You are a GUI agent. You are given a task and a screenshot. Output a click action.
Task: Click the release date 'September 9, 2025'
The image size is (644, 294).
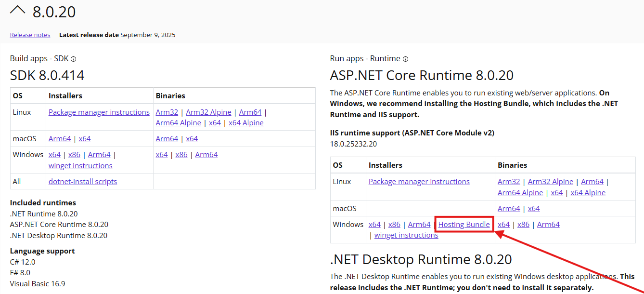pos(148,35)
